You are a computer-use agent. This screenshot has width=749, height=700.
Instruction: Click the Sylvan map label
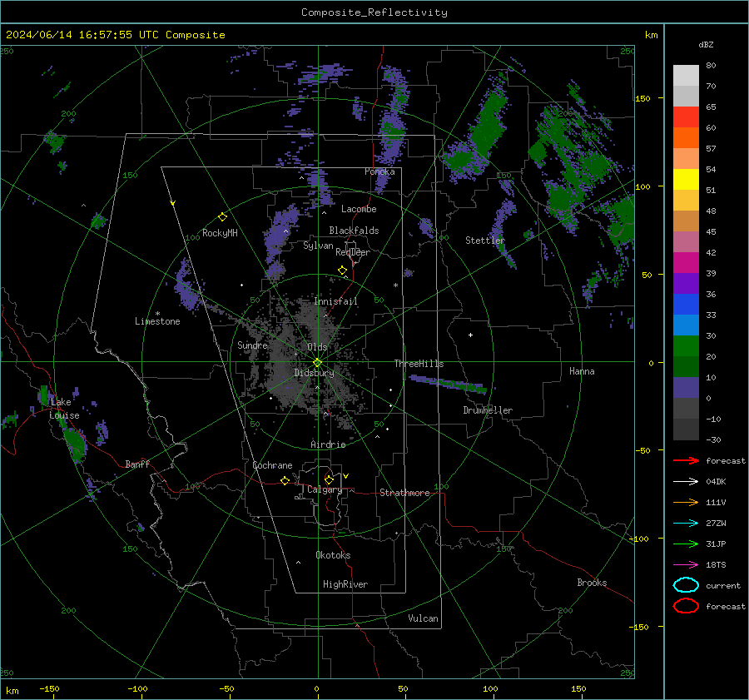[318, 246]
